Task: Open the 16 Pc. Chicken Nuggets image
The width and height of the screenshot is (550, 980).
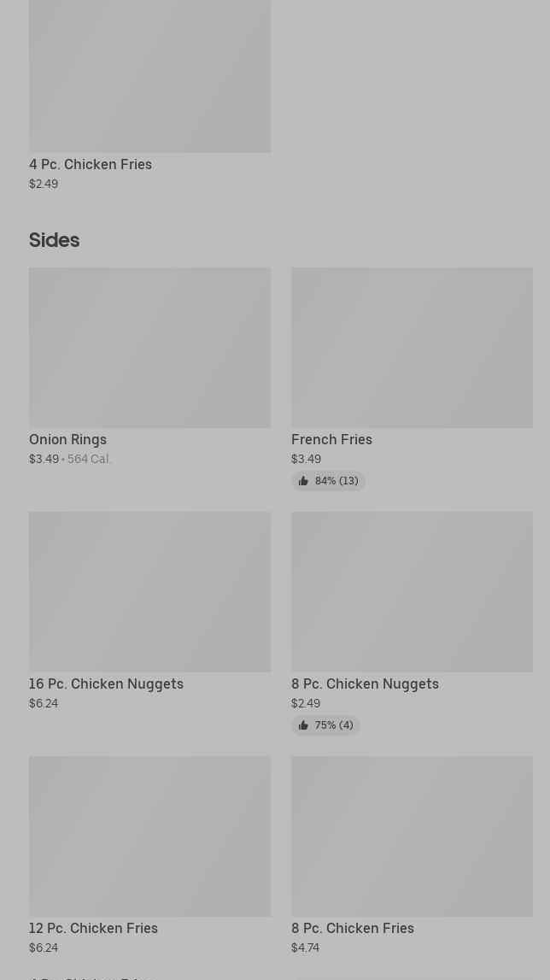Action: click(x=149, y=591)
